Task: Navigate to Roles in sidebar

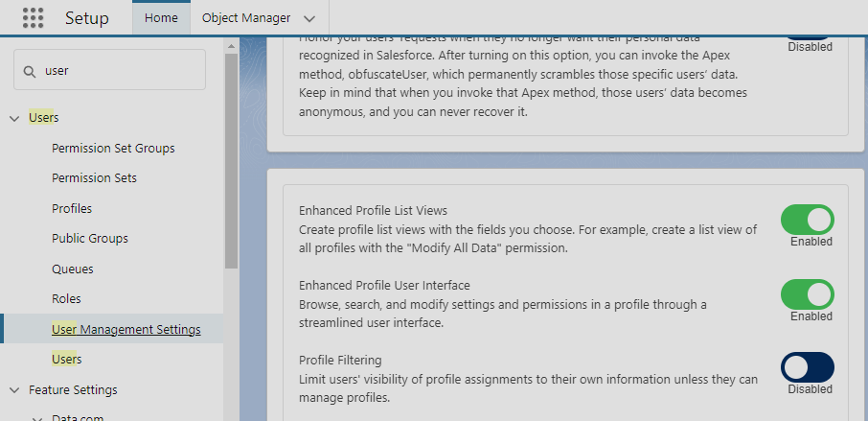Action: tap(66, 299)
